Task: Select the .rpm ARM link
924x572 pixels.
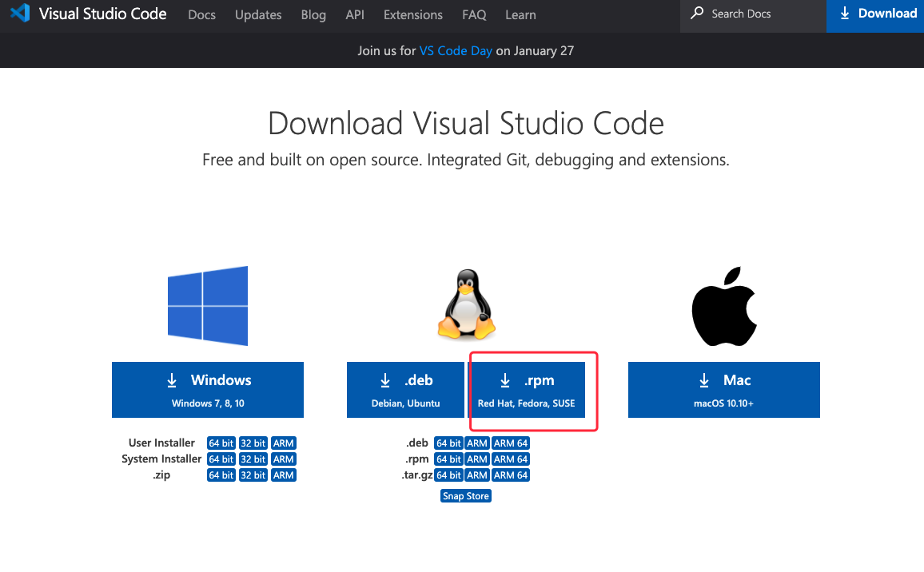Action: [x=477, y=459]
